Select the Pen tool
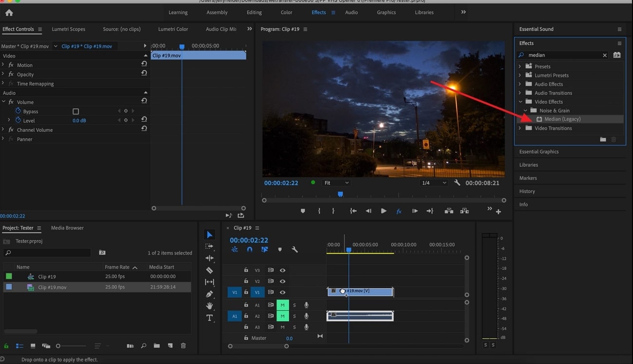This screenshot has height=364, width=633. 210,294
